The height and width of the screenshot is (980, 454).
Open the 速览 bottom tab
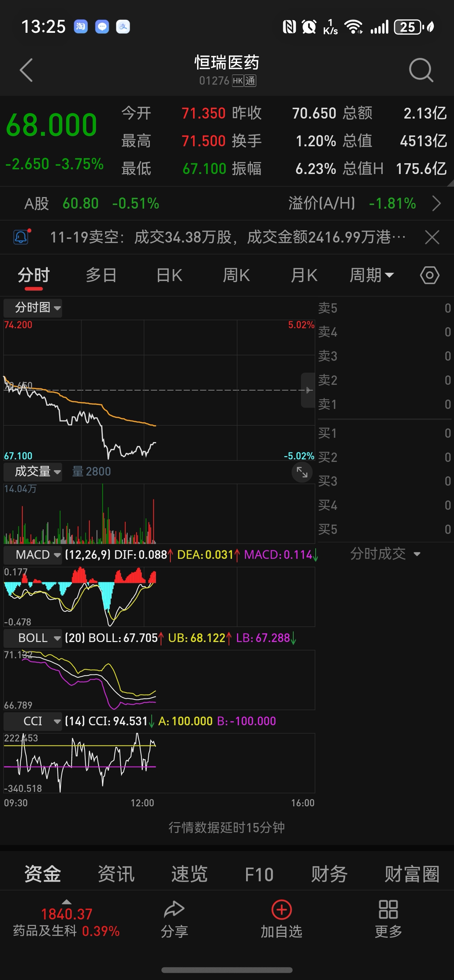[189, 874]
